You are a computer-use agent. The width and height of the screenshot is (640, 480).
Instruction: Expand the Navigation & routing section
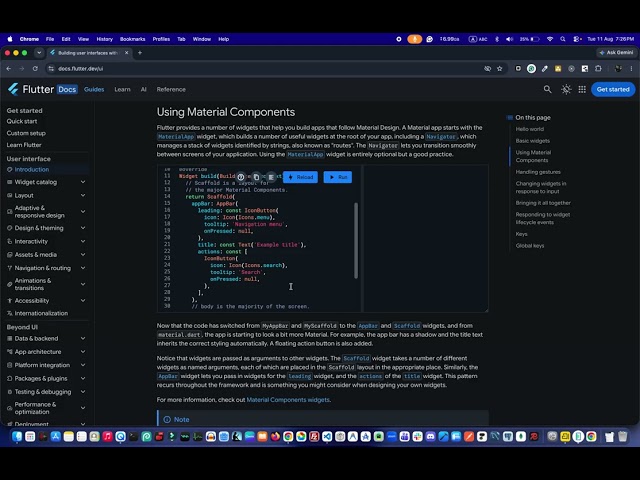pyautogui.click(x=83, y=268)
